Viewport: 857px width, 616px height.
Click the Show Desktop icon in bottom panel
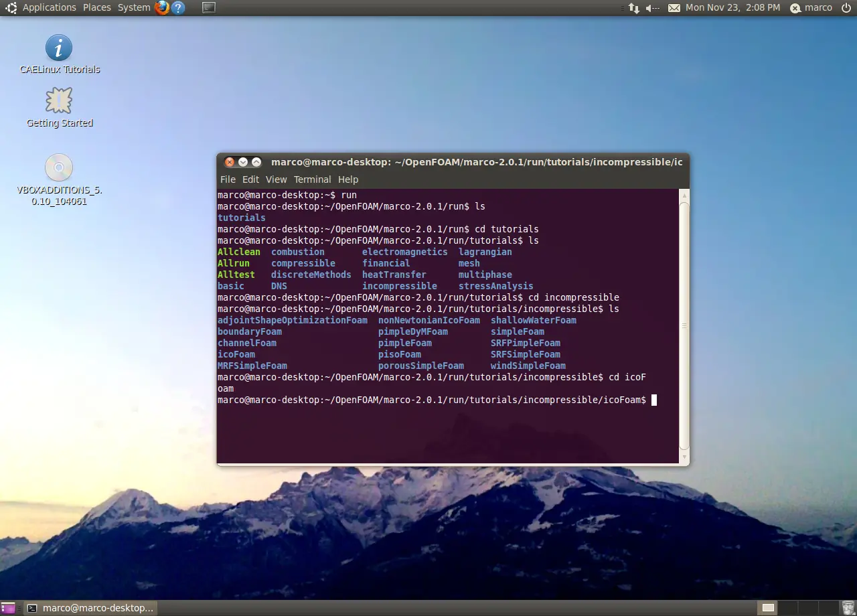pos(8,608)
